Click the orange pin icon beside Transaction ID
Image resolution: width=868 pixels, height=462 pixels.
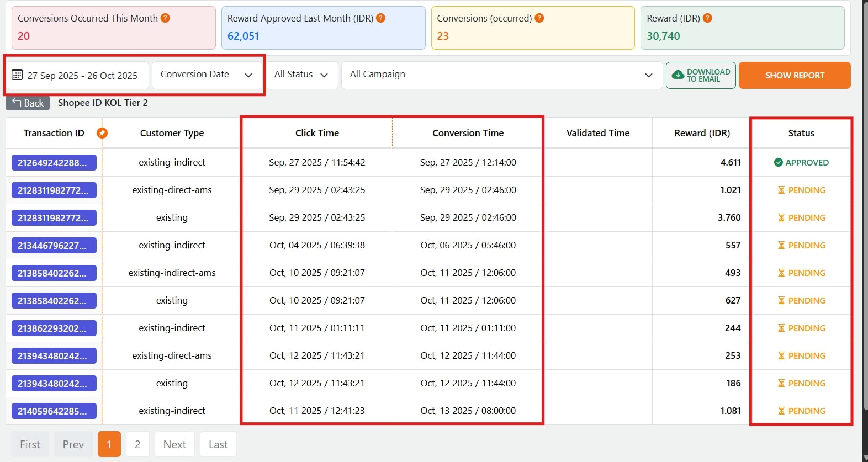point(102,133)
